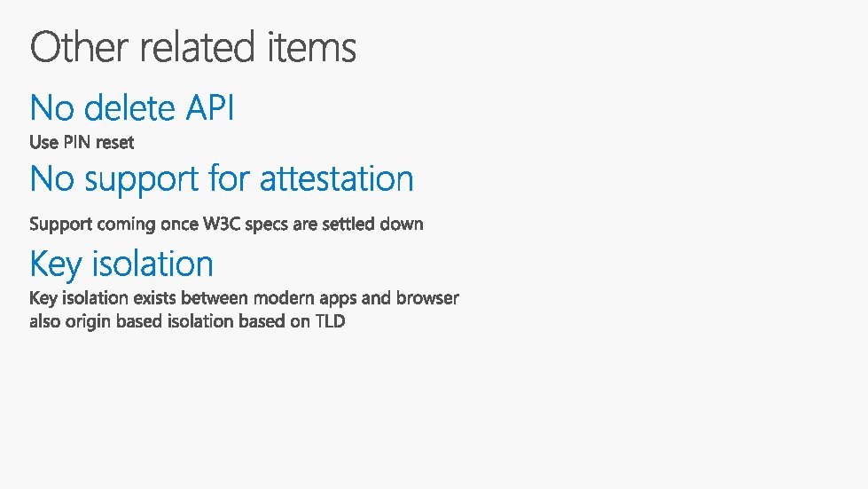Click the word 'origin' in the last line

pos(88,322)
